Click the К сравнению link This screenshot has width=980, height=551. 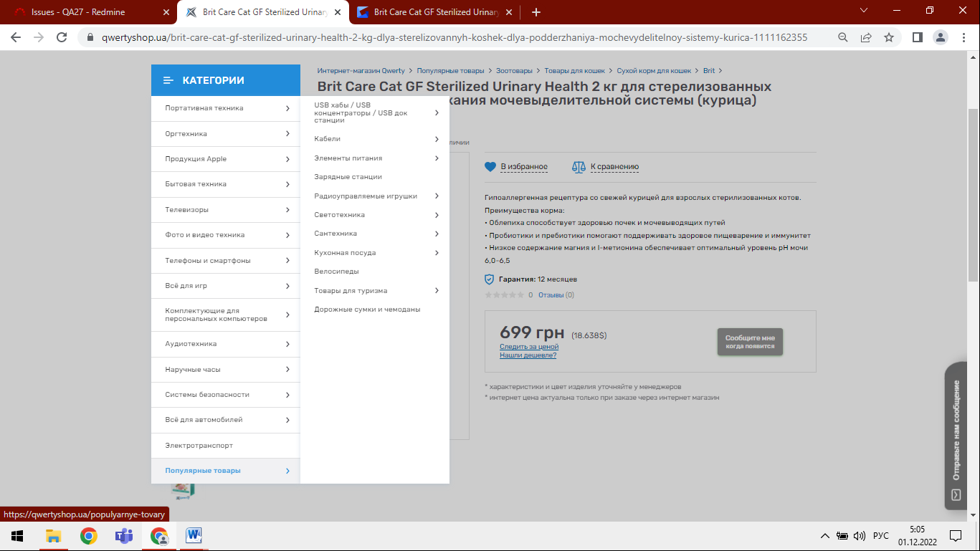click(614, 167)
